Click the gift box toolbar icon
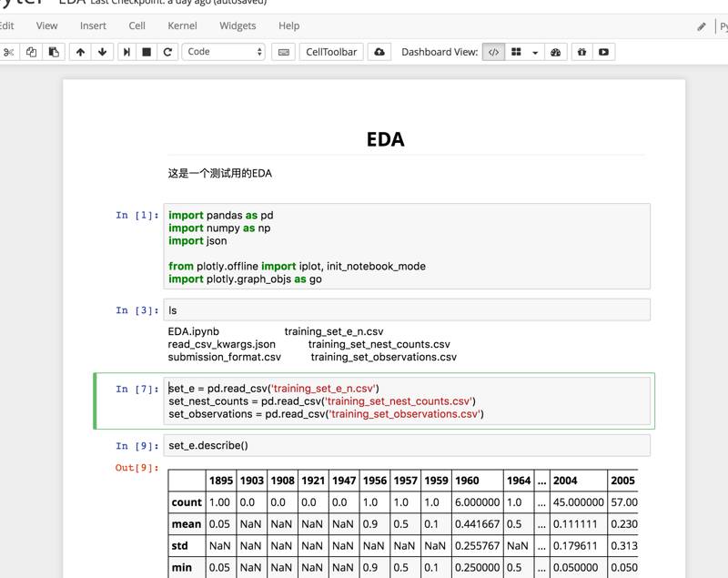The image size is (728, 578). pos(581,52)
